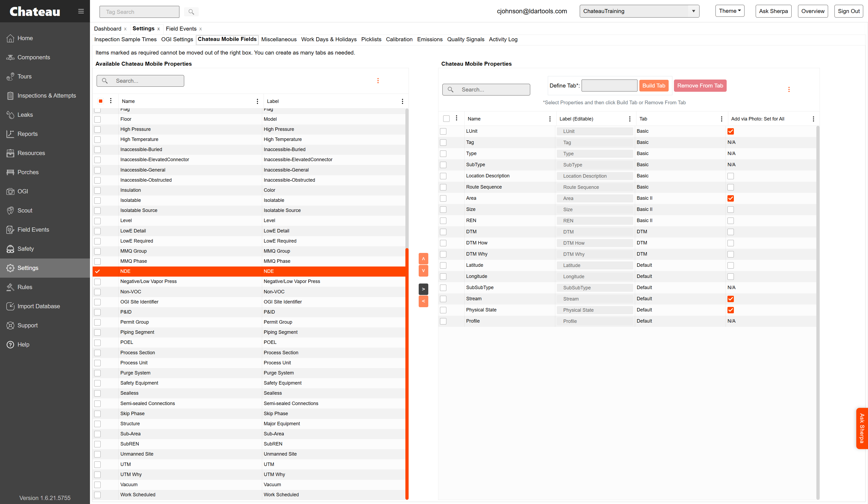Move selected property back with < arrow
This screenshot has height=504, width=868.
coord(423,301)
